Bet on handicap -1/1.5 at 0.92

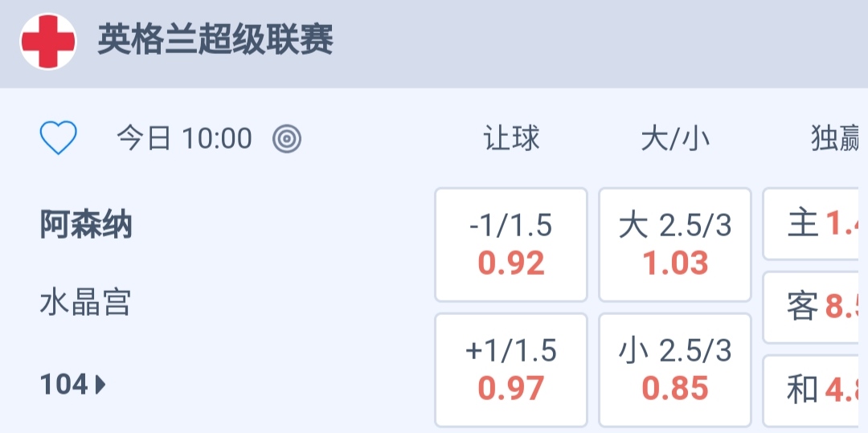[511, 245]
